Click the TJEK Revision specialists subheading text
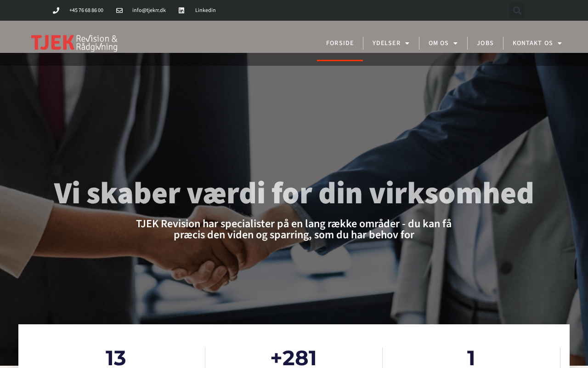This screenshot has width=588, height=368. (294, 229)
